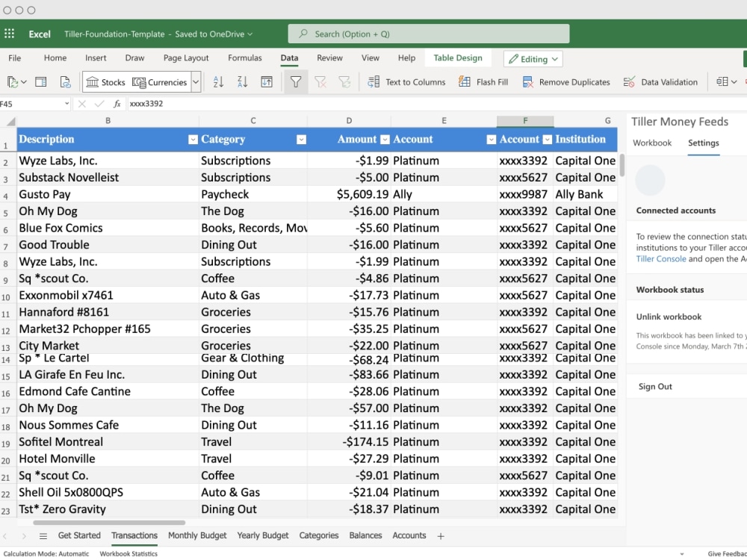The height and width of the screenshot is (560, 747).
Task: Open the Name Box dropdown
Action: (x=66, y=103)
